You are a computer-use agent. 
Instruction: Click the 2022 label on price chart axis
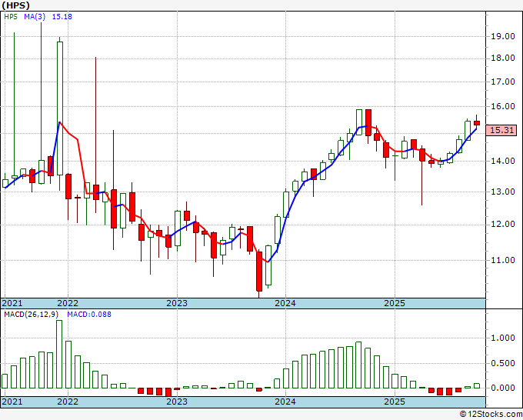pyautogui.click(x=68, y=303)
